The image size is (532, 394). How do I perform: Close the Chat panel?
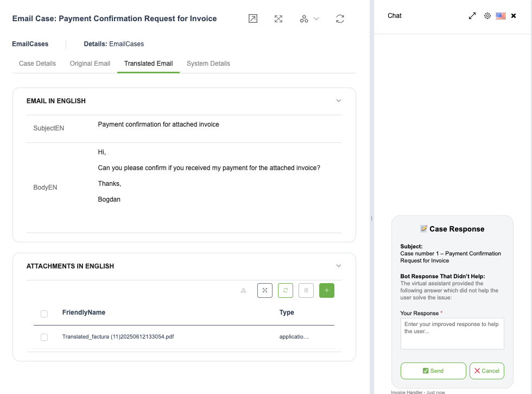(514, 16)
